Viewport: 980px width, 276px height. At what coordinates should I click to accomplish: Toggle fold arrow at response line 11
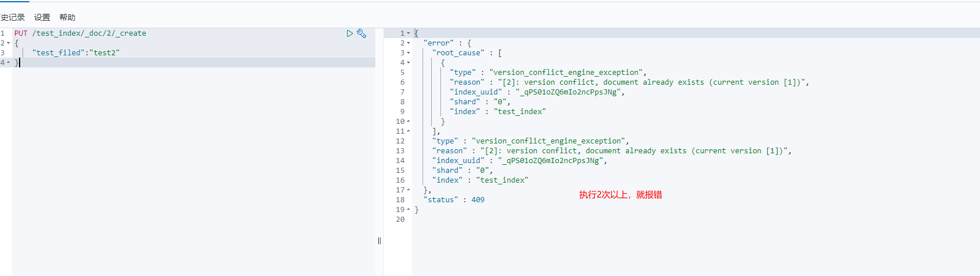coord(409,131)
